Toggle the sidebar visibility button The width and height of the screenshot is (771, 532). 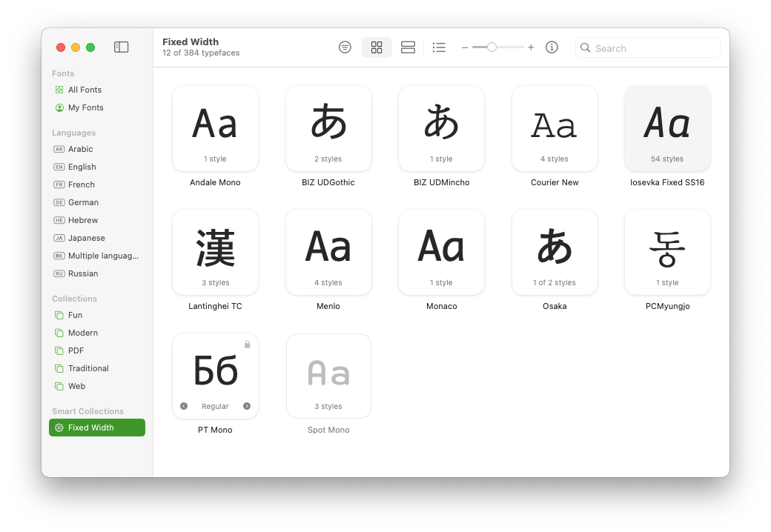click(x=121, y=47)
